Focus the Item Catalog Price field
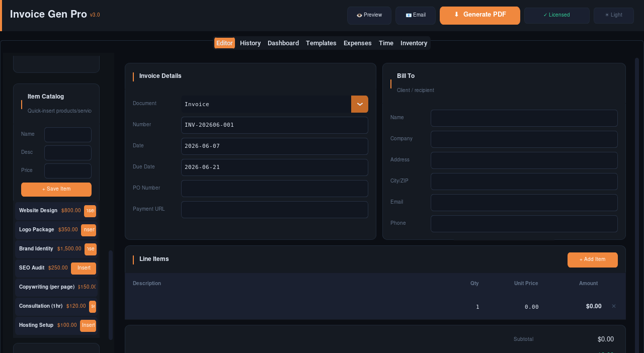This screenshot has height=353, width=644. (x=68, y=171)
